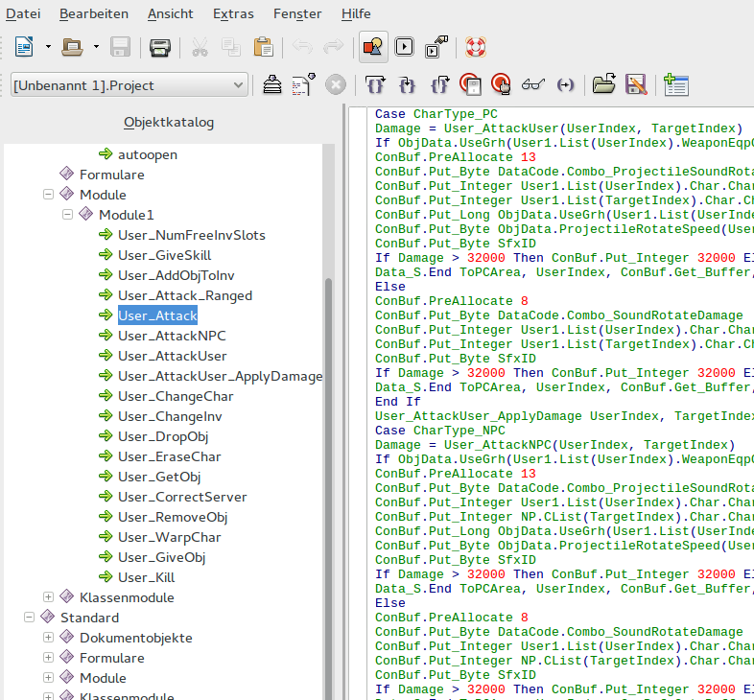Collapse the Module1 tree node
Screen dimensions: 754x700
click(67, 215)
